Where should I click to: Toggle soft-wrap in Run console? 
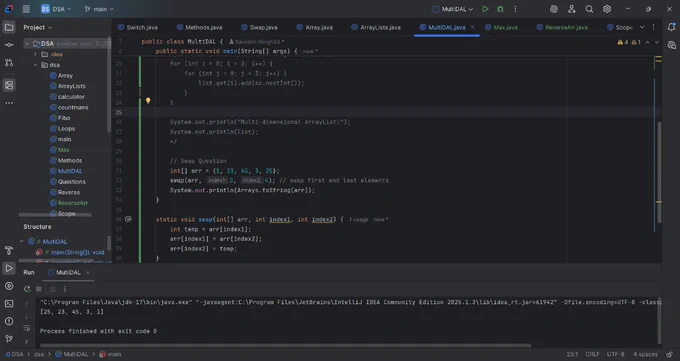26,328
